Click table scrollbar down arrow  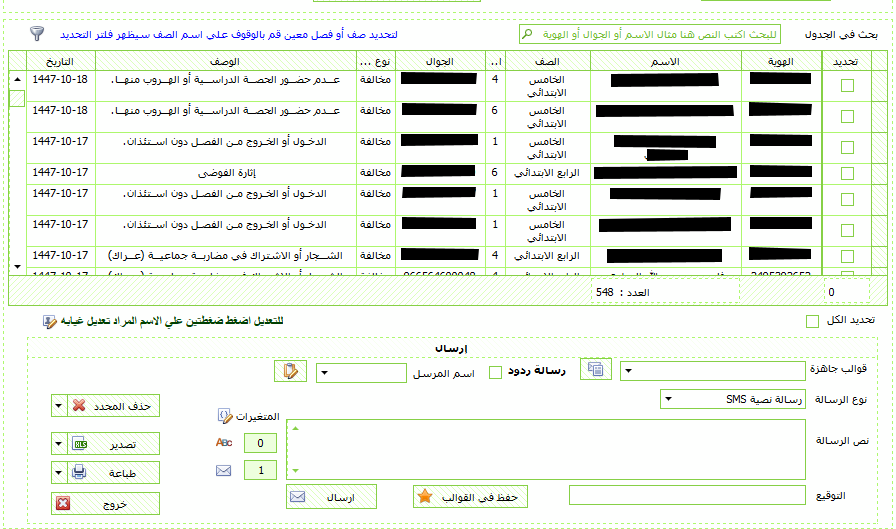pos(17,267)
